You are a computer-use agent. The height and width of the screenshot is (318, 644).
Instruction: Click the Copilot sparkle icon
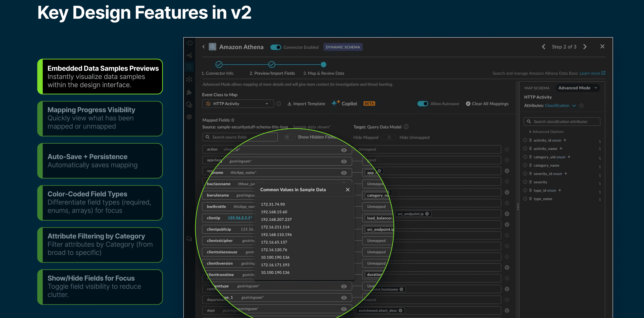tap(335, 103)
